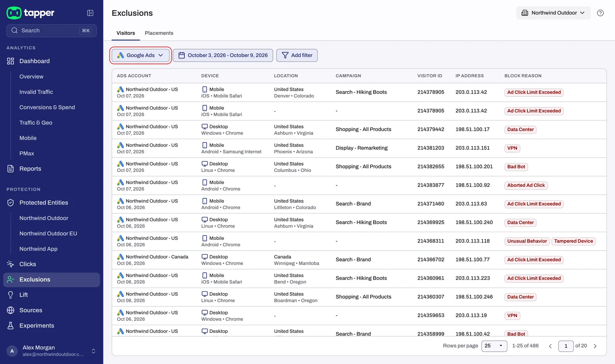This screenshot has height=364, width=615.
Task: Click the funnel icon on Add filter
Action: tap(285, 55)
